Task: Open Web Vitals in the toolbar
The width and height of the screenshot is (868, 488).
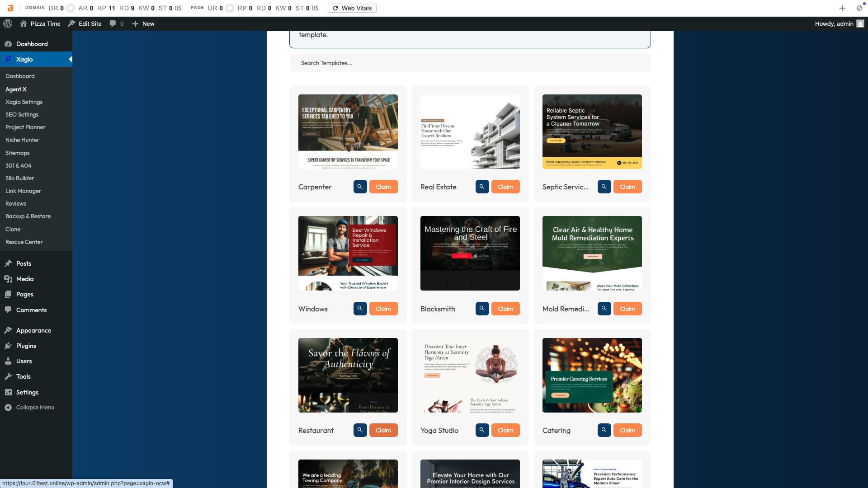Action: pos(352,8)
